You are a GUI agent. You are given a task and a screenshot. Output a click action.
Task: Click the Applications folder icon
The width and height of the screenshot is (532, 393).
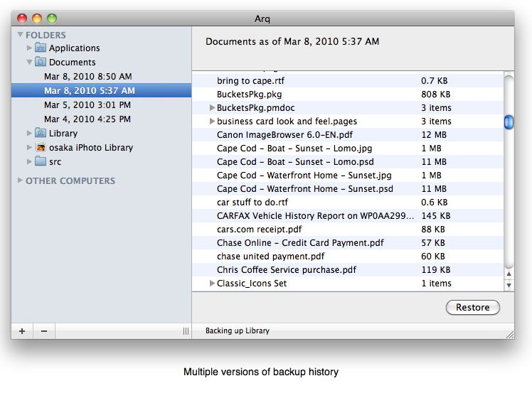tap(41, 48)
